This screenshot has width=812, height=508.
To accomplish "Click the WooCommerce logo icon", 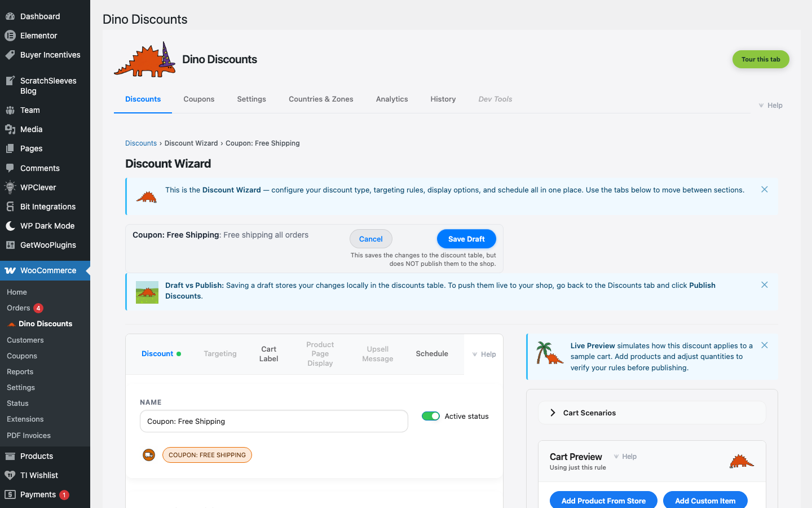I will coord(10,270).
